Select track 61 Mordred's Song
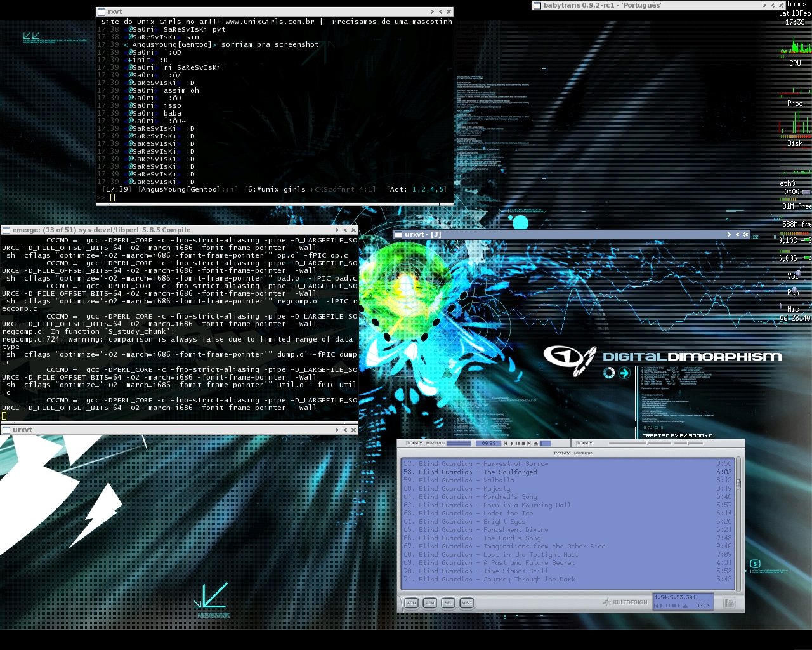Viewport: 812px width, 650px height. tap(567, 497)
